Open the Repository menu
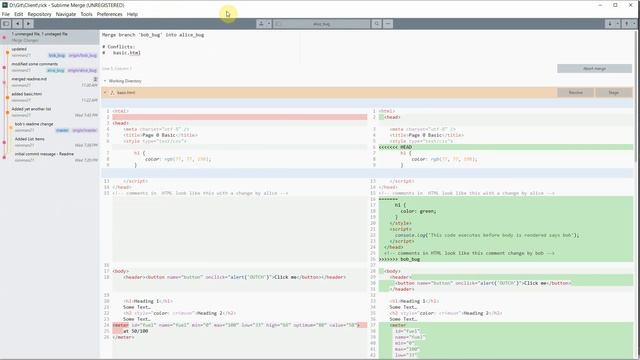This screenshot has height=360, width=640. coord(40,14)
